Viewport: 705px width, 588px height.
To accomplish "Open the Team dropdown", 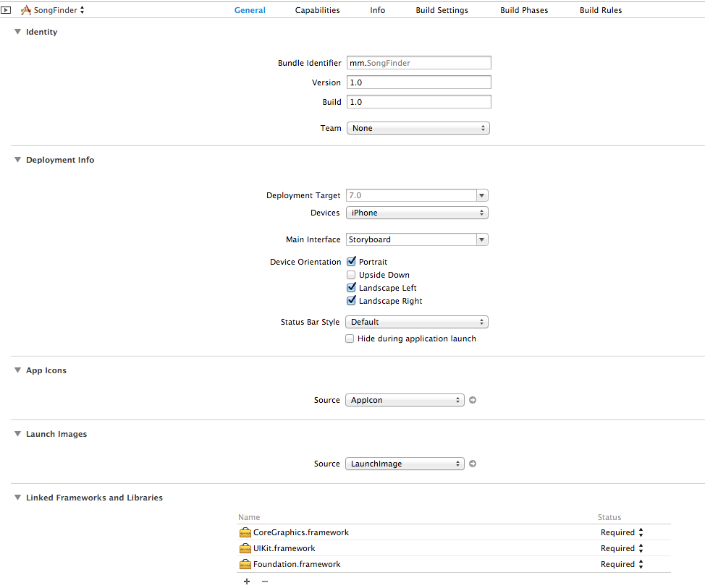I will (x=418, y=128).
